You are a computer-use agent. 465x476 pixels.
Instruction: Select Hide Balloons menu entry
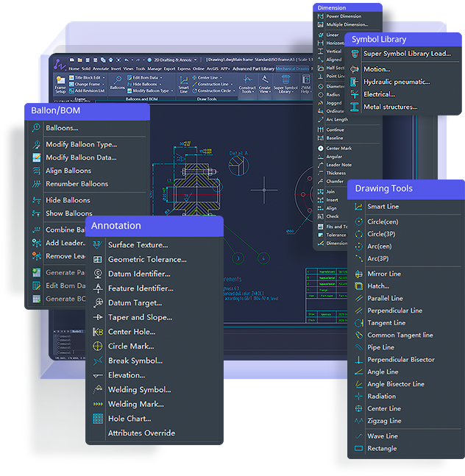tap(68, 200)
